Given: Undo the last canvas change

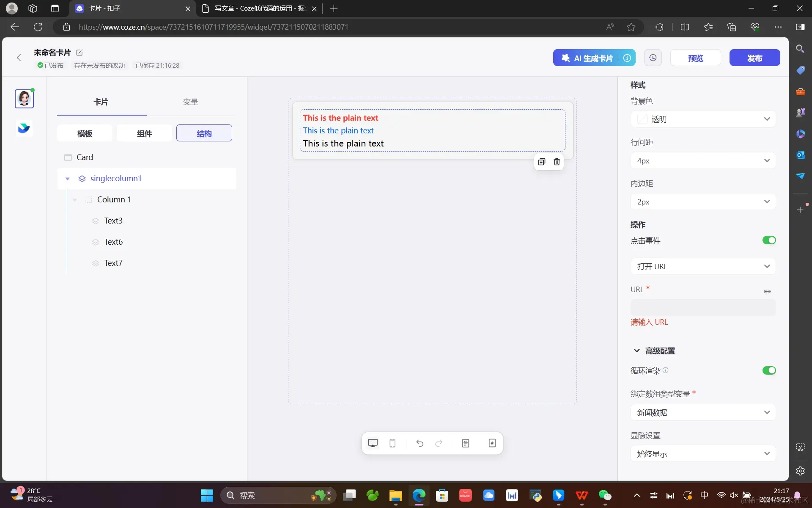Looking at the screenshot, I should 420,443.
